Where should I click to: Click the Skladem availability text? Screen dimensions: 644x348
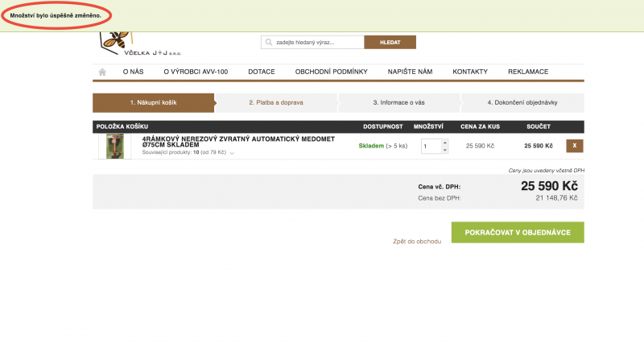(371, 146)
